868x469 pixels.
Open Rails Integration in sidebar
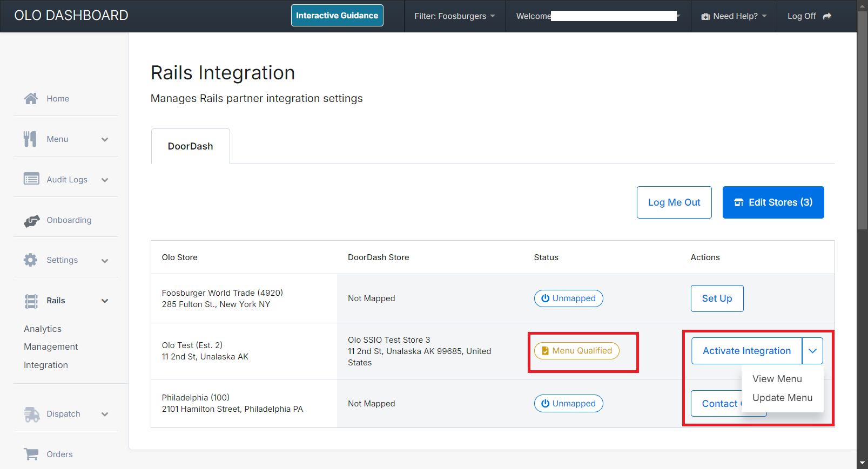(x=46, y=365)
